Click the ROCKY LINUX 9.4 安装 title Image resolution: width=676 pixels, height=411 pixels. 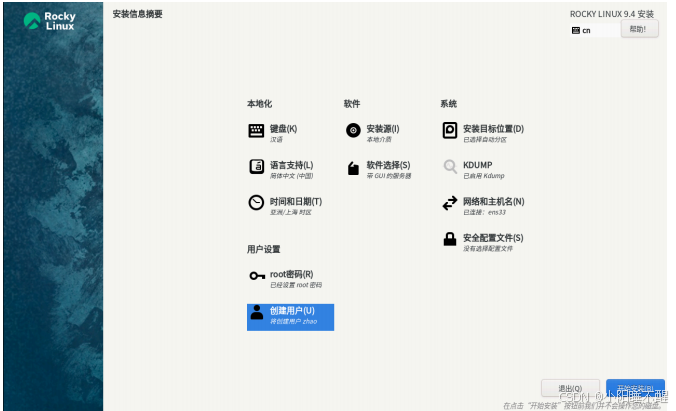point(612,14)
